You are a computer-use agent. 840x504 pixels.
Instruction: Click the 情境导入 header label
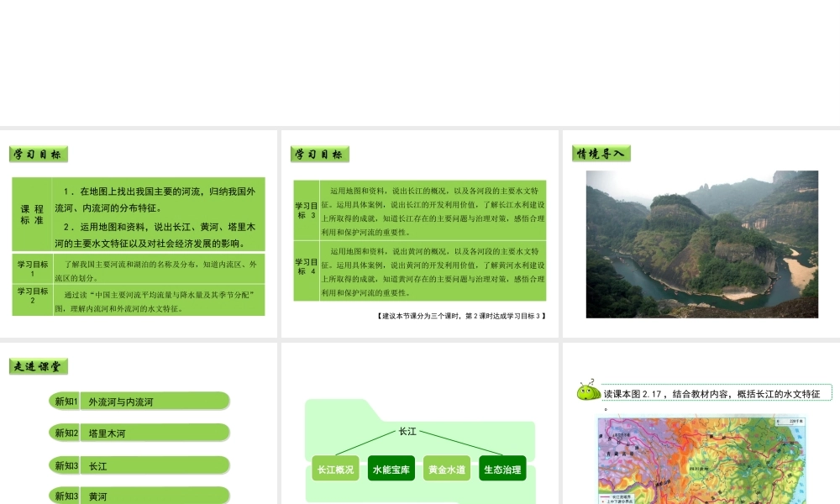point(601,154)
